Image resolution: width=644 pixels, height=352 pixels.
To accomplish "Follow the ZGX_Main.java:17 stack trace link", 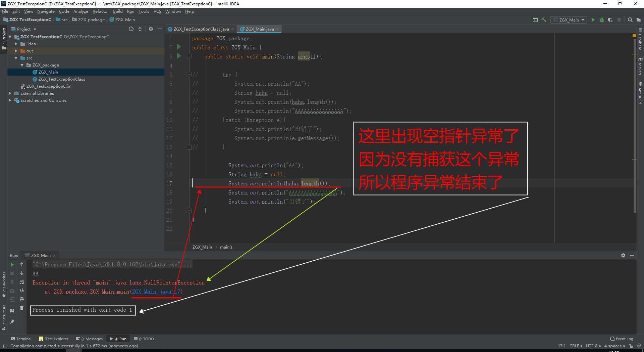I will [x=156, y=292].
